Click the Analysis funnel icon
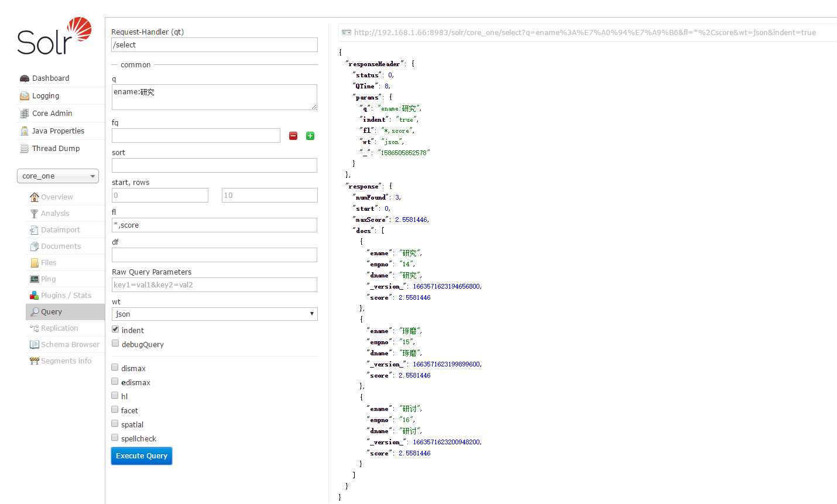Image resolution: width=837 pixels, height=504 pixels. (35, 214)
